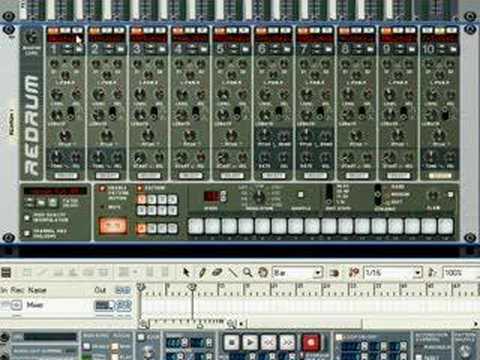480x360 pixels.
Task: Toggle the Loop On/Off checkbox in transport
Action: click(339, 337)
